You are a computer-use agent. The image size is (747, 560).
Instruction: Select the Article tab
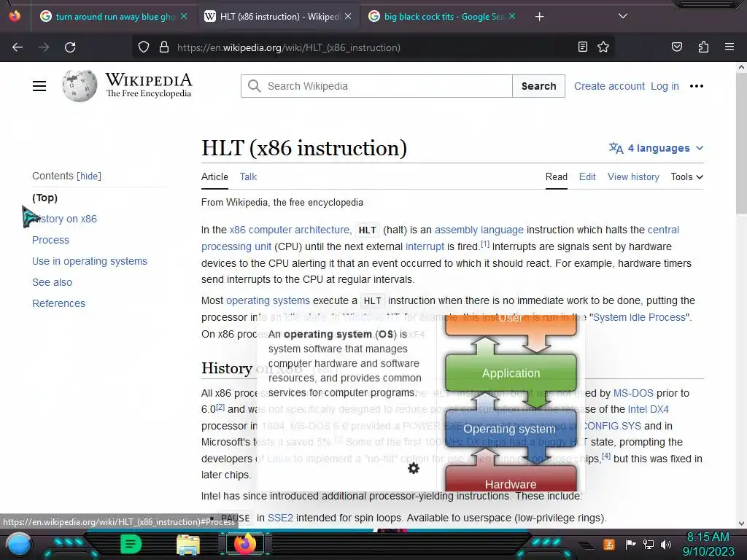pos(214,176)
